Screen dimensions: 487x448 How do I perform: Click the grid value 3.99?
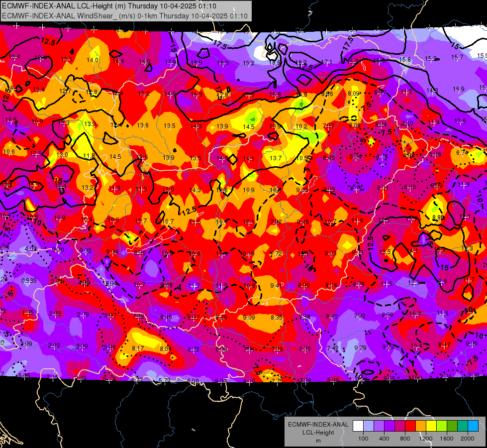[26, 344]
